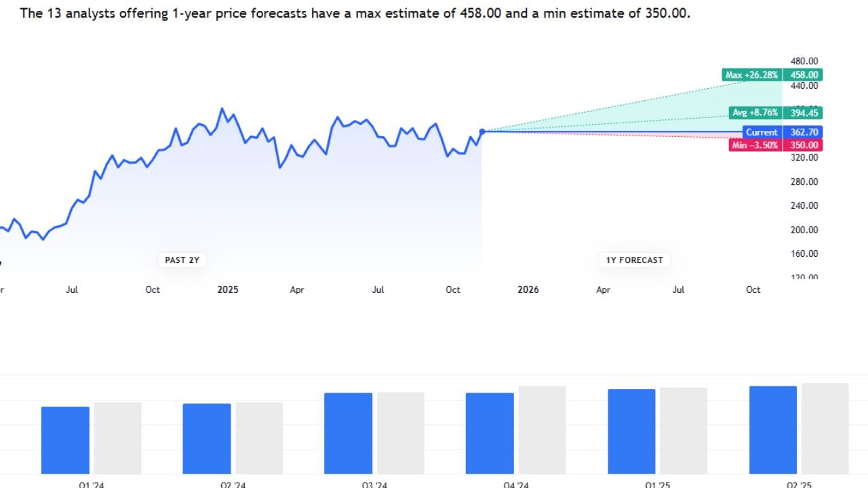868x488 pixels.
Task: Click the PAST 2Y badge
Action: click(x=182, y=260)
